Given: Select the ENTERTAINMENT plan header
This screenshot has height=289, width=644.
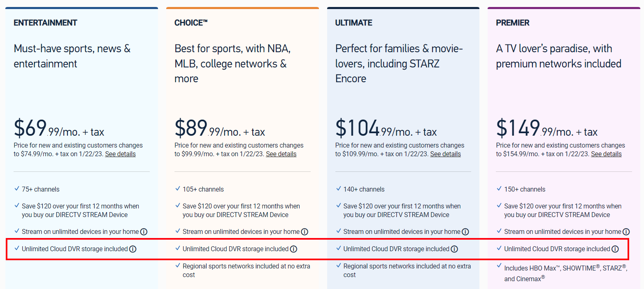Looking at the screenshot, I should [x=45, y=23].
